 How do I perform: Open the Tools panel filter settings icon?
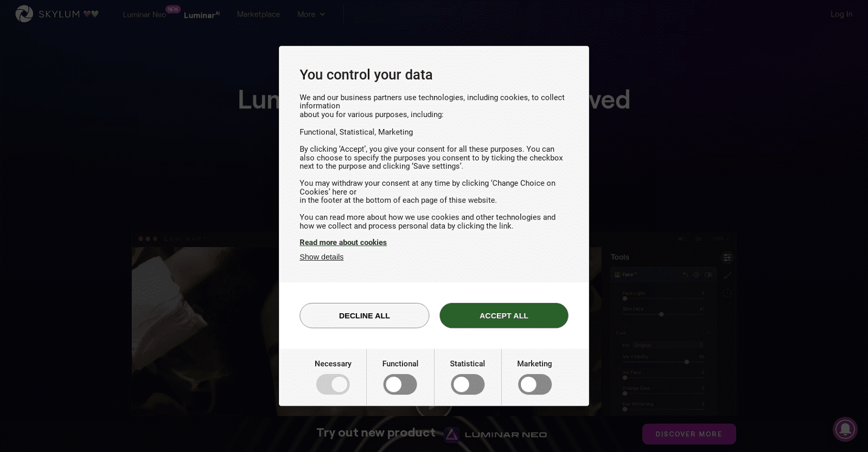(x=727, y=258)
